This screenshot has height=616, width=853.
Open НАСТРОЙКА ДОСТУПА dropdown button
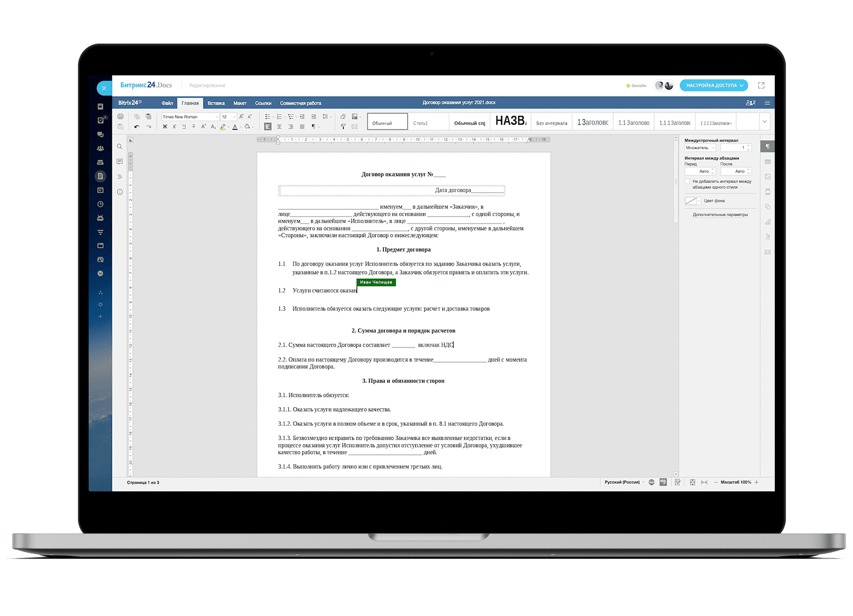pos(714,85)
